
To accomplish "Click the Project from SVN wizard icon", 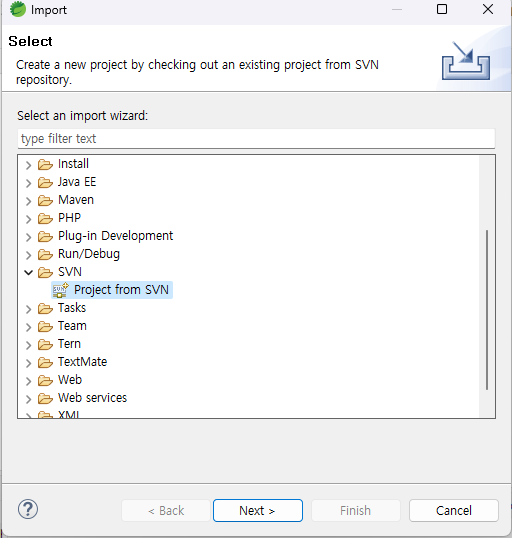I will [x=60, y=290].
